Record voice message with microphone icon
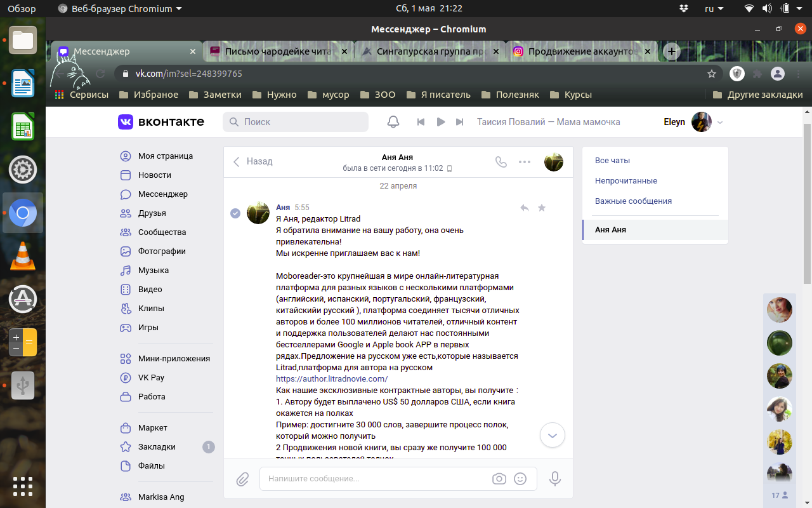Screen dimensions: 812x508 coord(555,479)
